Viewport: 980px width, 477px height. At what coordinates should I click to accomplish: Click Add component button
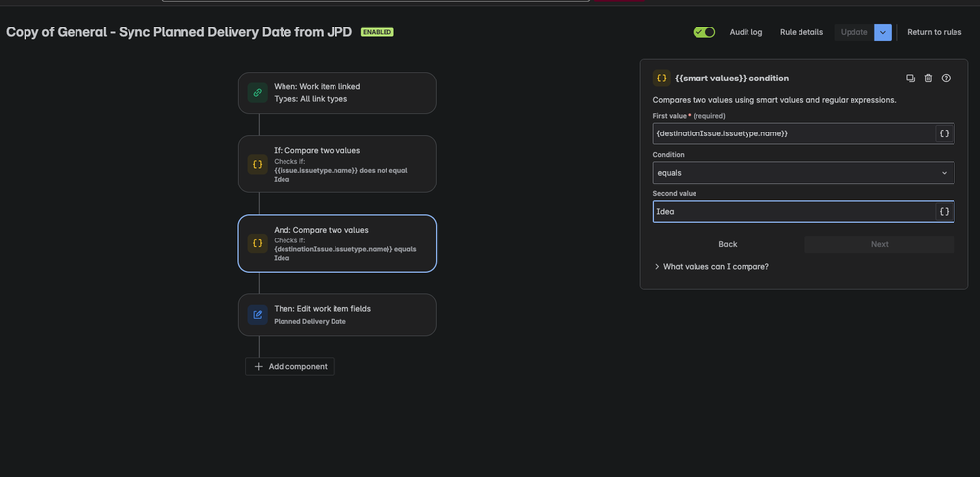(x=290, y=366)
